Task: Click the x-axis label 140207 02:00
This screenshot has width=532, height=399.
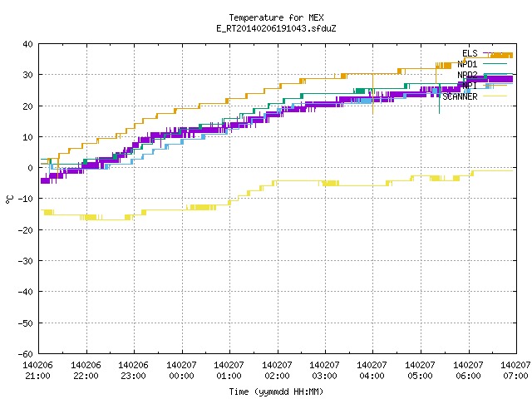Action: [x=277, y=371]
